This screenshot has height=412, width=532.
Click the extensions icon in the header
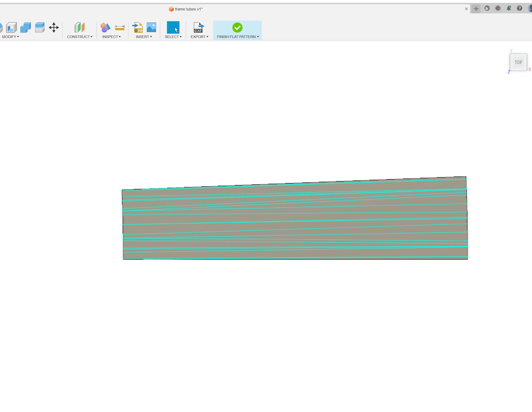[x=487, y=8]
